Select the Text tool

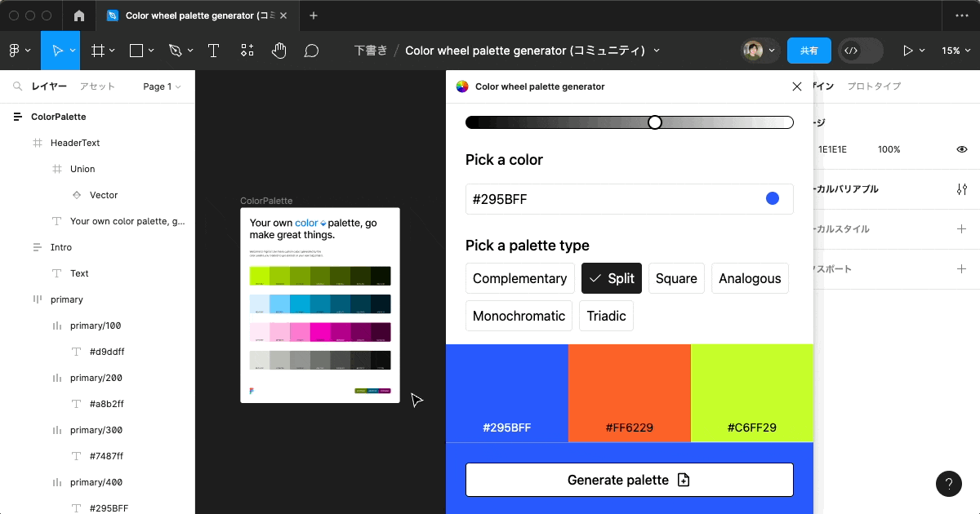click(213, 50)
